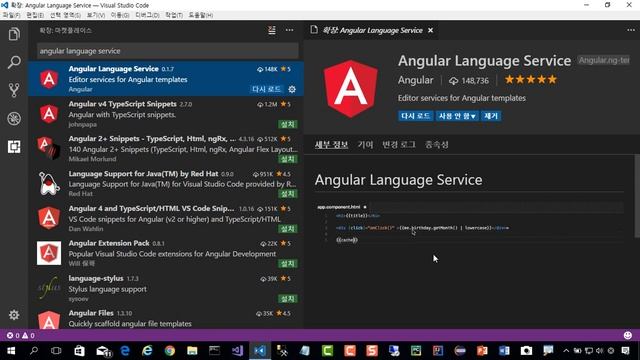Screen dimensions: 640x360
Task: Clear the extensions search results icon
Action: [x=271, y=30]
